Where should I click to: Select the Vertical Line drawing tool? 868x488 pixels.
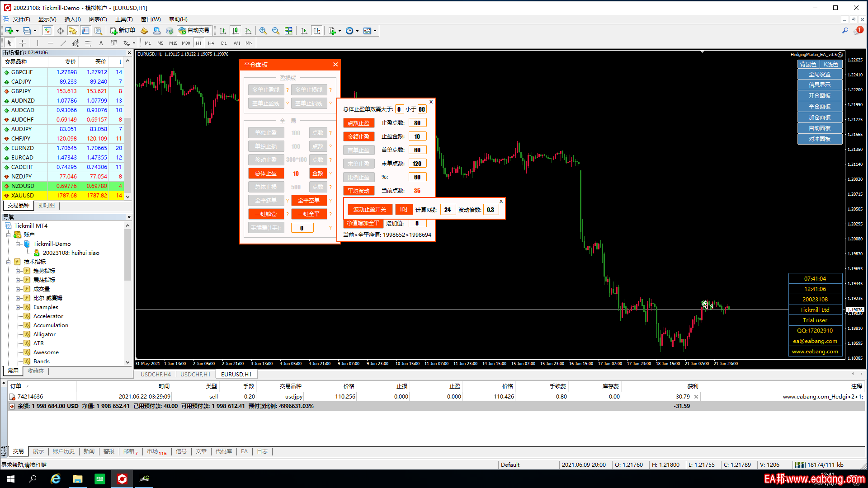pyautogui.click(x=38, y=43)
